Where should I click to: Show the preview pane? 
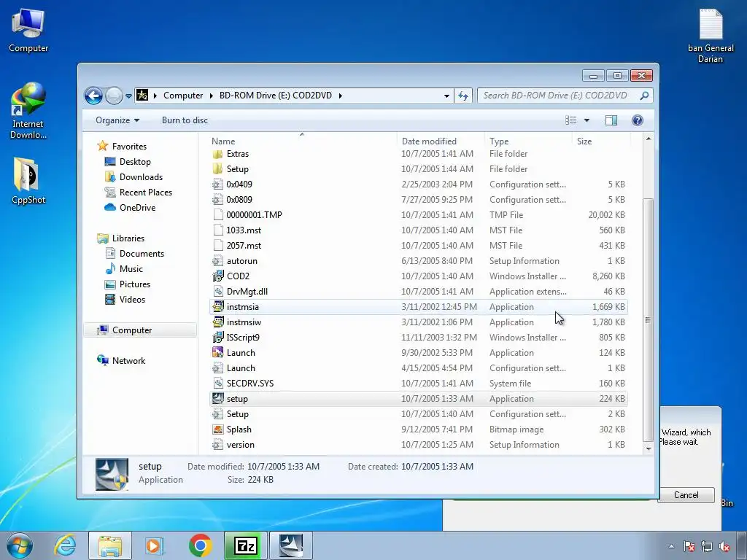tap(611, 120)
